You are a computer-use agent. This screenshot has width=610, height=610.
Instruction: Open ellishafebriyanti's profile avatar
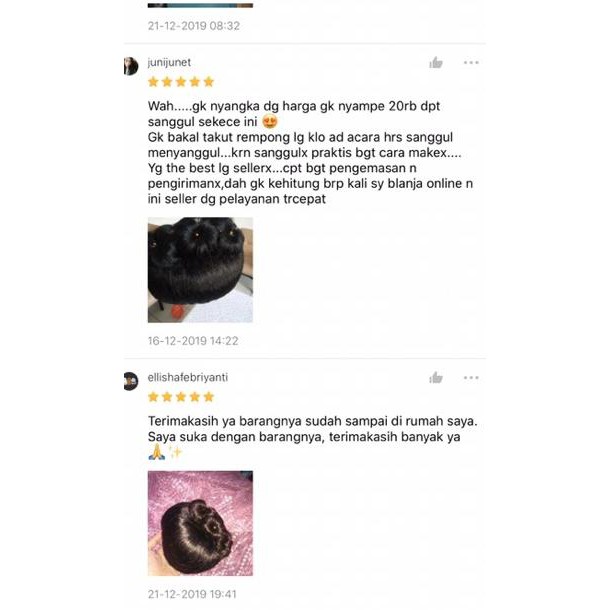(x=131, y=381)
